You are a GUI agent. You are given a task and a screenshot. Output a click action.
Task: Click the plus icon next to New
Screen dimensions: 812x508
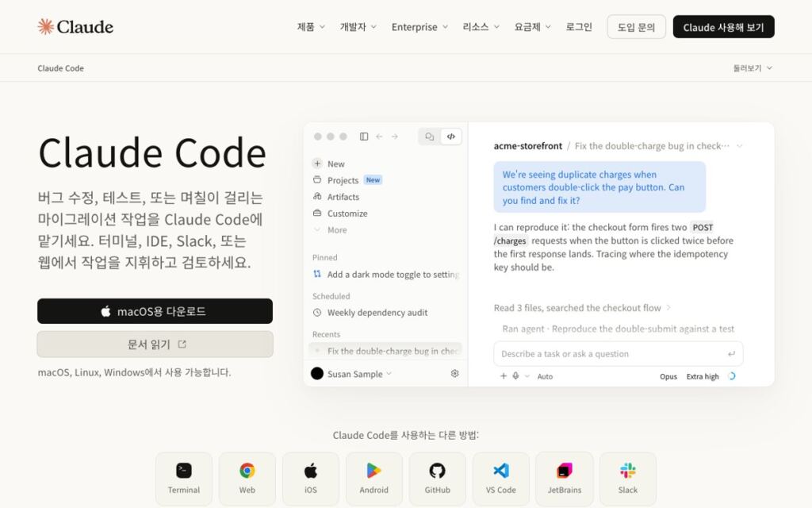coord(317,164)
